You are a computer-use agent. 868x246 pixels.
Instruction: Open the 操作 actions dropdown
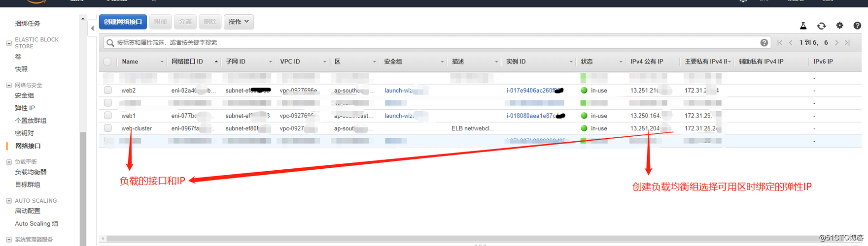click(x=239, y=22)
